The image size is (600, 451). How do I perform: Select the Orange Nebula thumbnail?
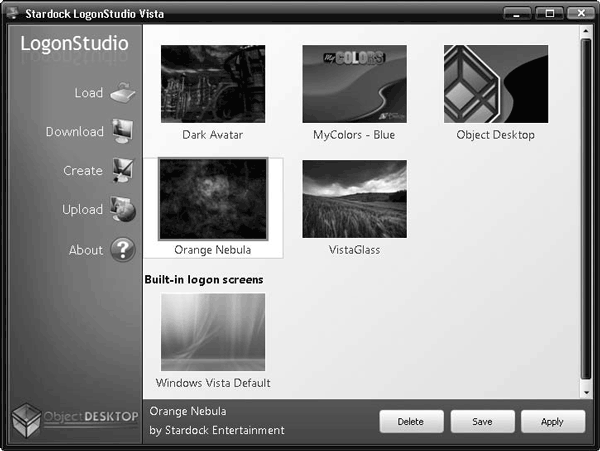tap(212, 199)
